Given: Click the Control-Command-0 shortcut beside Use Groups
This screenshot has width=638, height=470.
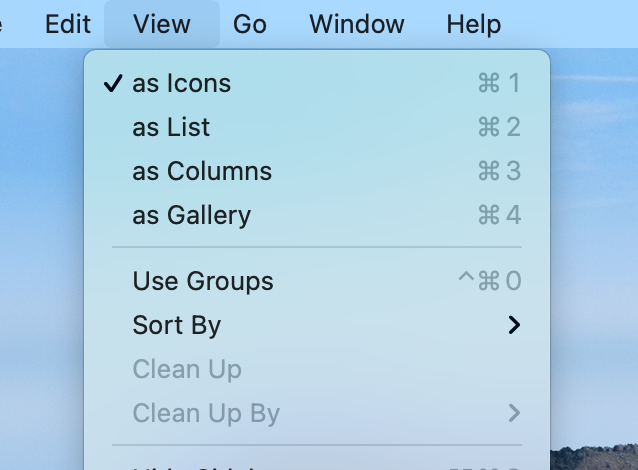Looking at the screenshot, I should pyautogui.click(x=489, y=281).
